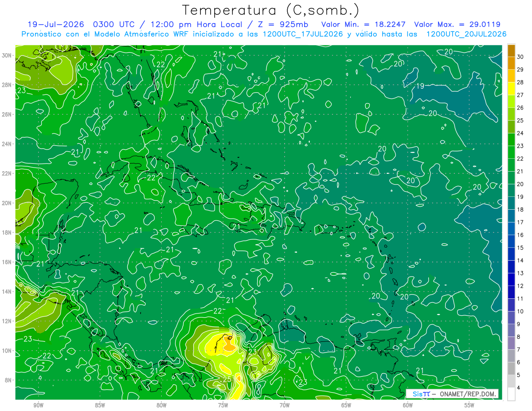Click the "16N" latitude label

tap(7, 262)
